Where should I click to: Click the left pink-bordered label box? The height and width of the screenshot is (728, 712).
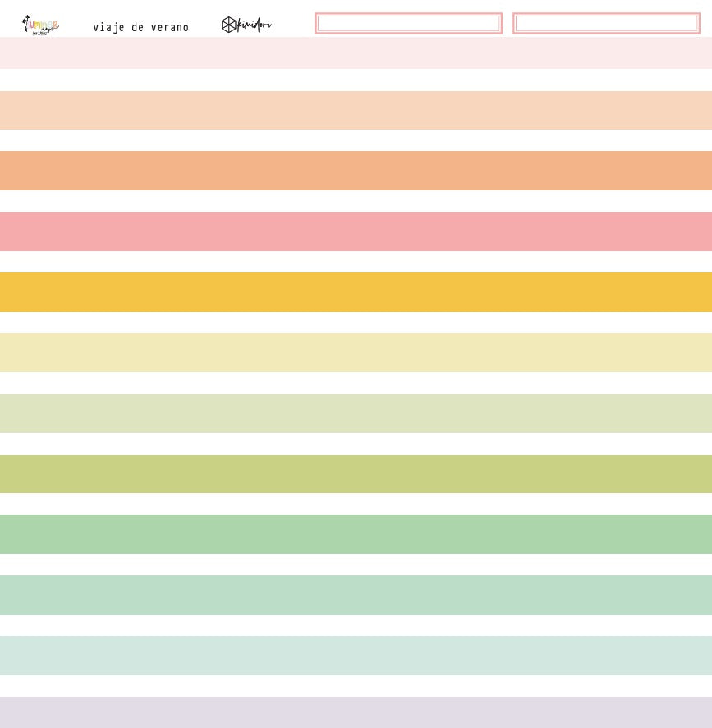(x=408, y=23)
